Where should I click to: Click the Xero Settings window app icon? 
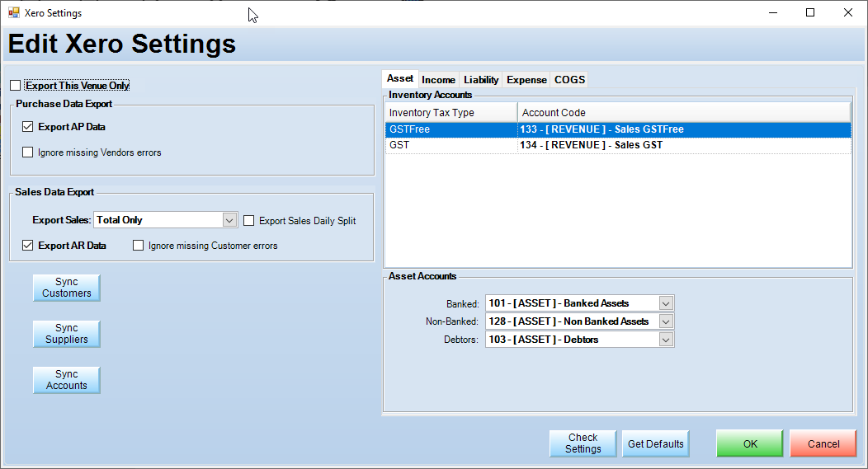[13, 12]
